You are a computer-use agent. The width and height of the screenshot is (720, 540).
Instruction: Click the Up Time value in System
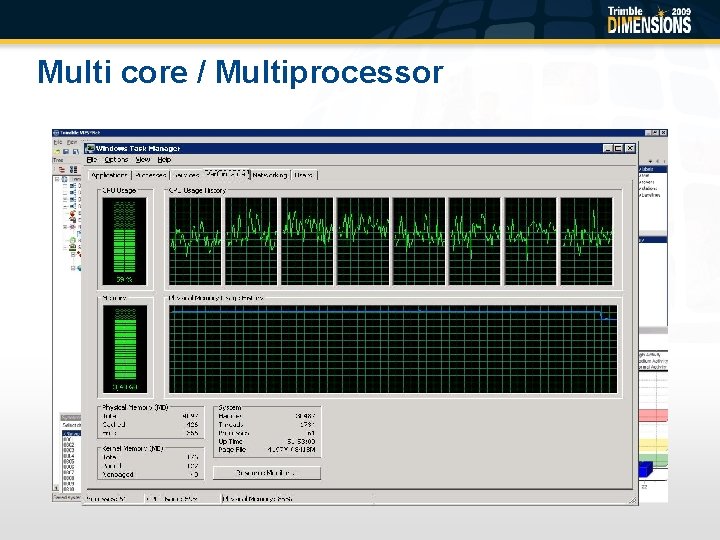coord(301,441)
